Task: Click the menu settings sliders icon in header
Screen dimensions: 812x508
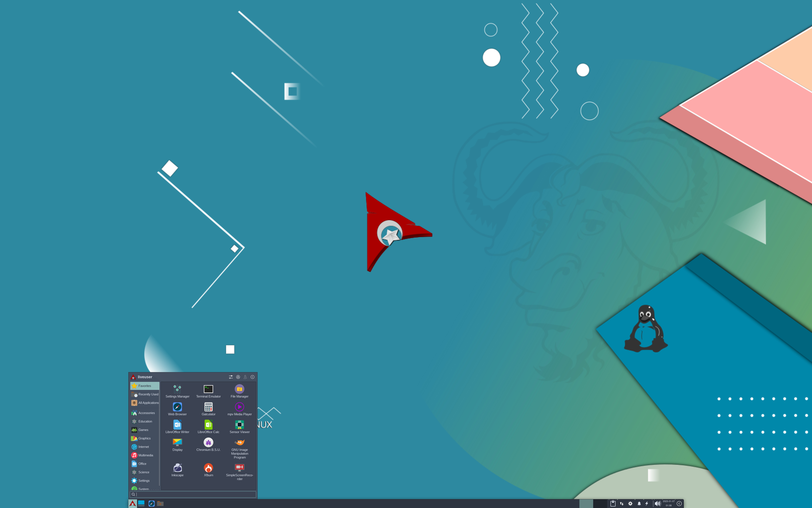Action: tap(231, 377)
